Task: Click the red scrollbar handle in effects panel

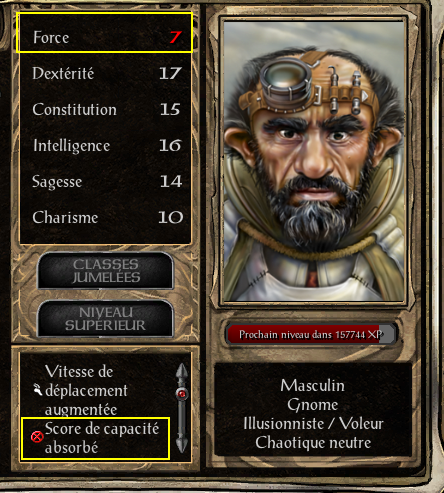Action: [x=182, y=394]
